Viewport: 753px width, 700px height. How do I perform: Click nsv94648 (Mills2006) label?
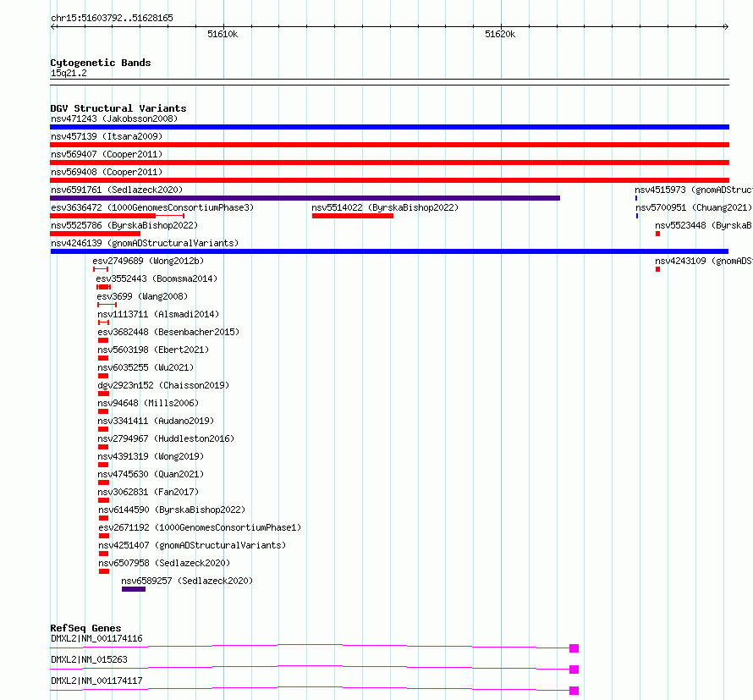[148, 403]
